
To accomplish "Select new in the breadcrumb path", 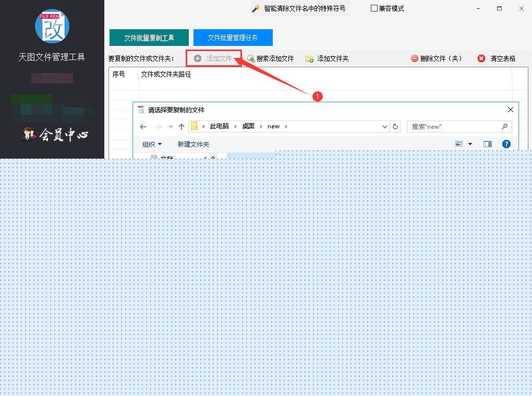I will pyautogui.click(x=273, y=126).
